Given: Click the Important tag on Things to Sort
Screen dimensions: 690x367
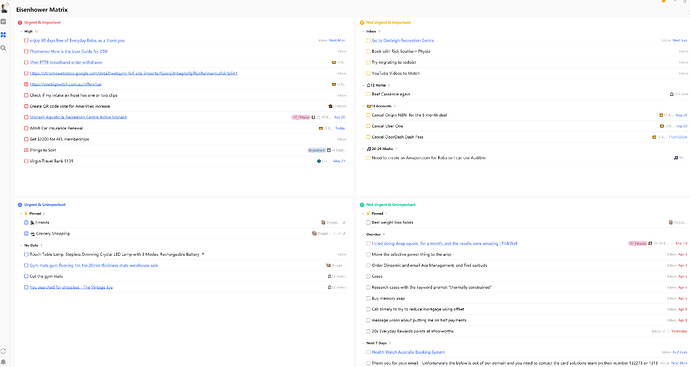Looking at the screenshot, I should (x=316, y=150).
